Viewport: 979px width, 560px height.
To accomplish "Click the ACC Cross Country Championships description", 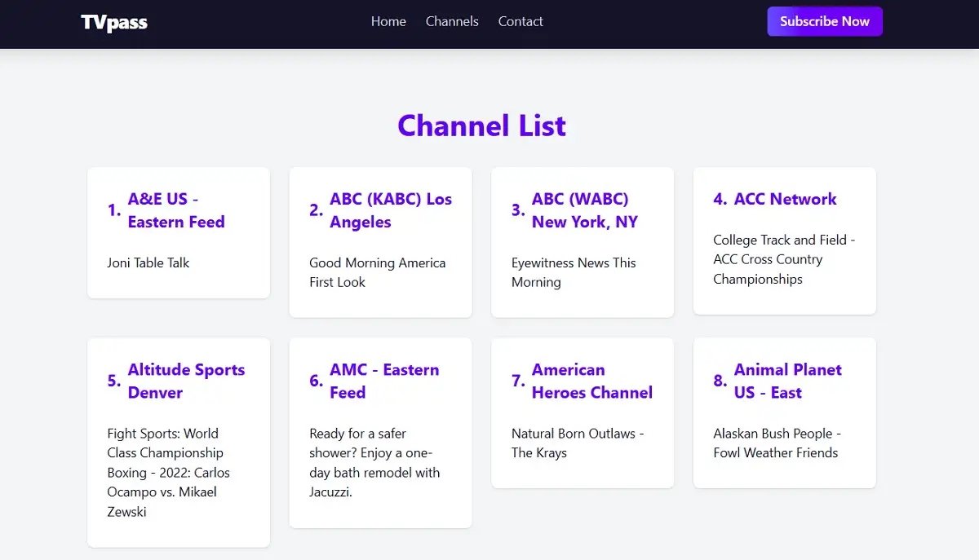I will pyautogui.click(x=783, y=259).
